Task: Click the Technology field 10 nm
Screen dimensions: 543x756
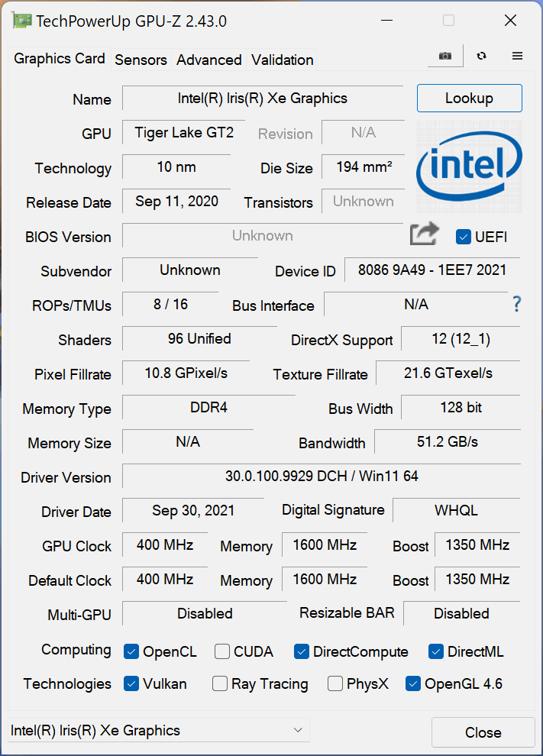Action: (x=176, y=166)
